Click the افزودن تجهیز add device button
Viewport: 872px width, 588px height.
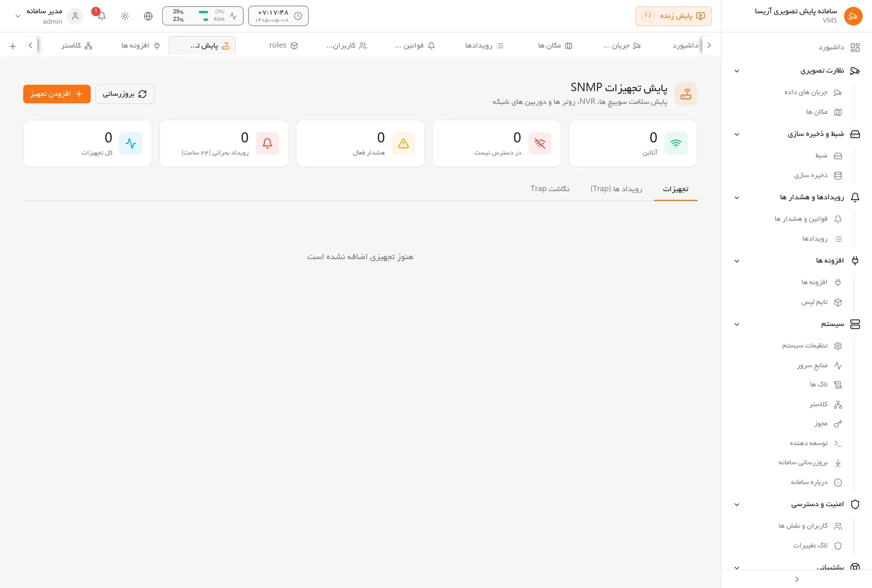pyautogui.click(x=57, y=94)
